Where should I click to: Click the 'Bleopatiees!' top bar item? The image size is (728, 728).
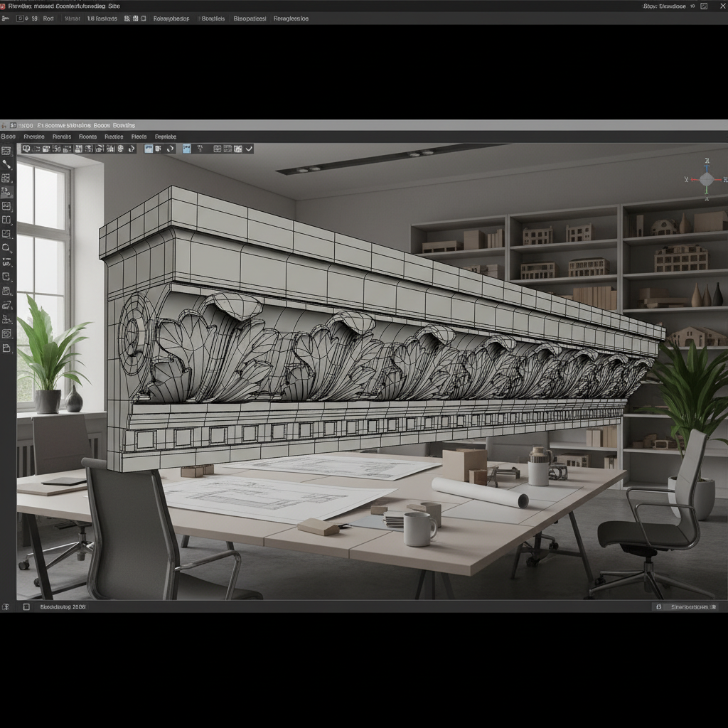(250, 18)
